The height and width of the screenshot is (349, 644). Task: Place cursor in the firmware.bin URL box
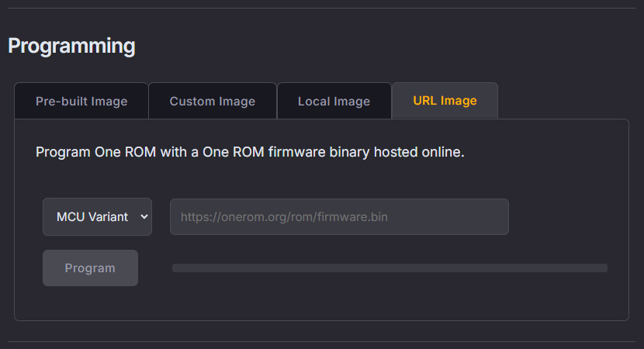point(339,217)
